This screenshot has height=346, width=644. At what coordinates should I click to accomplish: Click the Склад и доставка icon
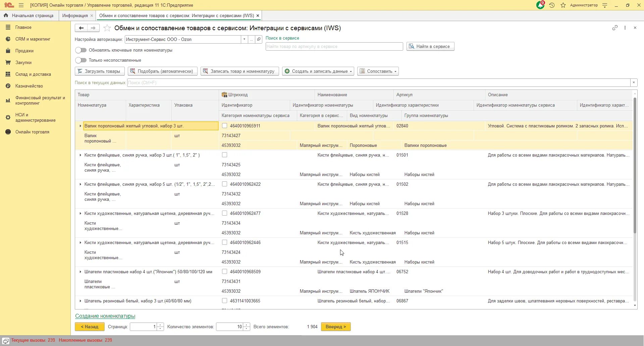pos(8,74)
